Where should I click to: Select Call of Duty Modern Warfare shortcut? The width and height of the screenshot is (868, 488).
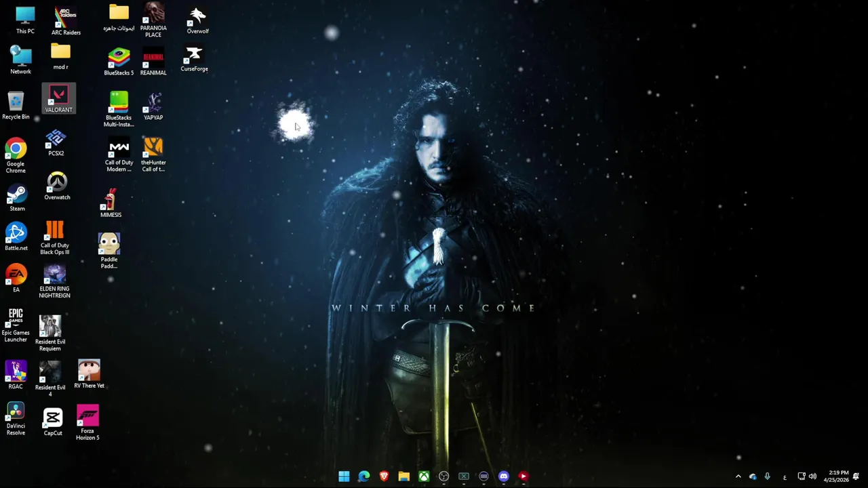119,155
